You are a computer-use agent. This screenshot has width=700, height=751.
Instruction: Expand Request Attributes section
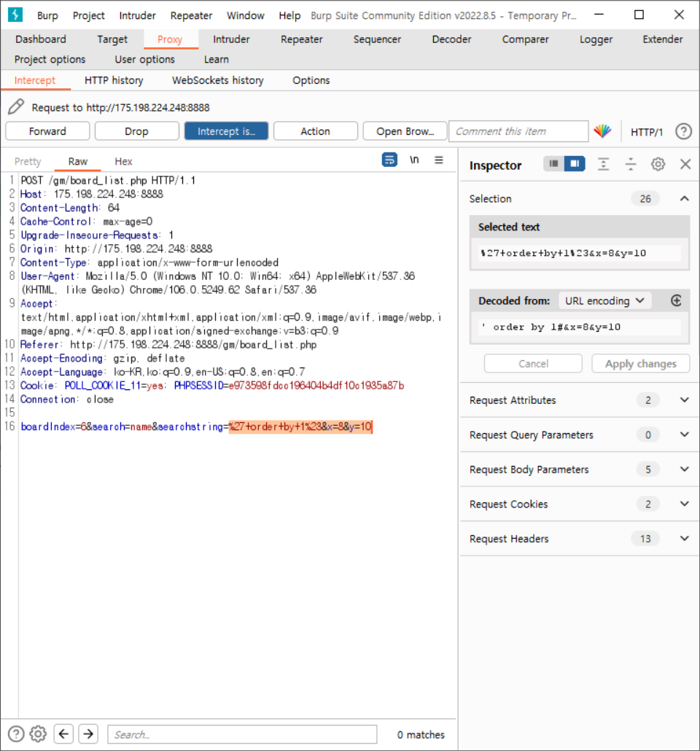(685, 400)
